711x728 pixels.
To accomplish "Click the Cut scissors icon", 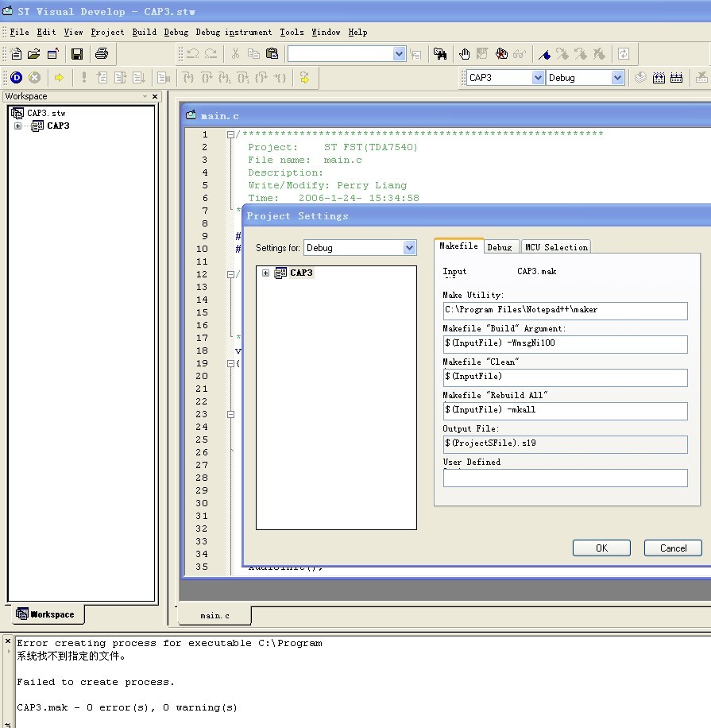I will click(235, 54).
